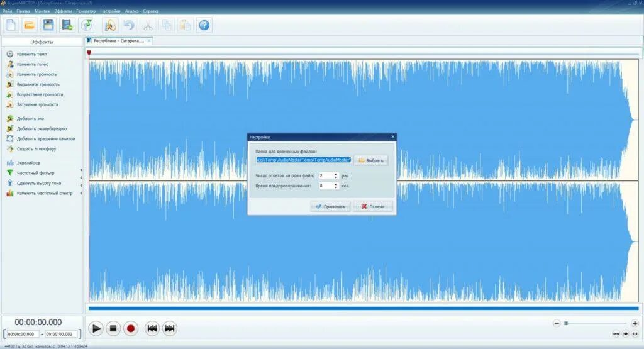Image resolution: width=644 pixels, height=349 pixels.
Task: Click the 1:1 zoom button
Action: pyautogui.click(x=635, y=334)
